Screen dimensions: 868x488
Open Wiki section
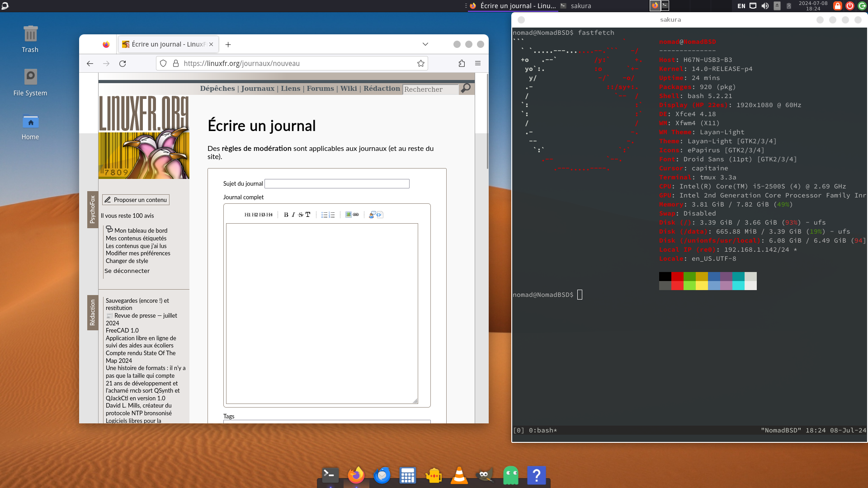click(x=349, y=89)
